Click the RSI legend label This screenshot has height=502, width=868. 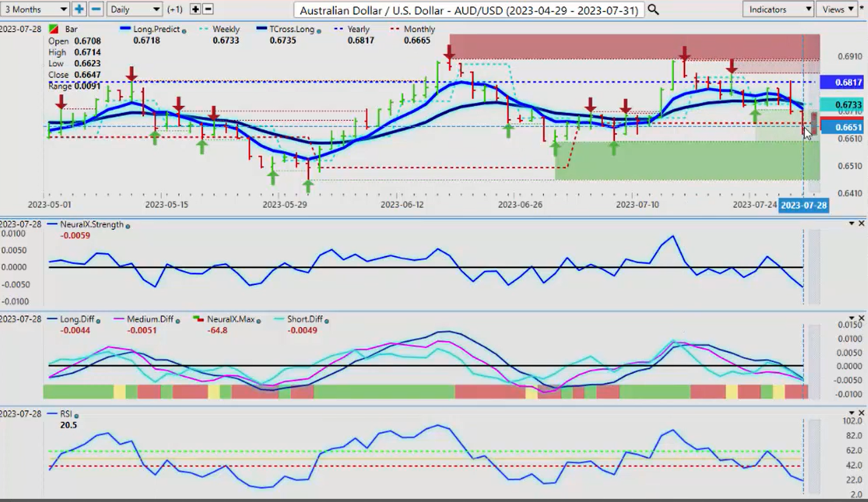[66, 414]
